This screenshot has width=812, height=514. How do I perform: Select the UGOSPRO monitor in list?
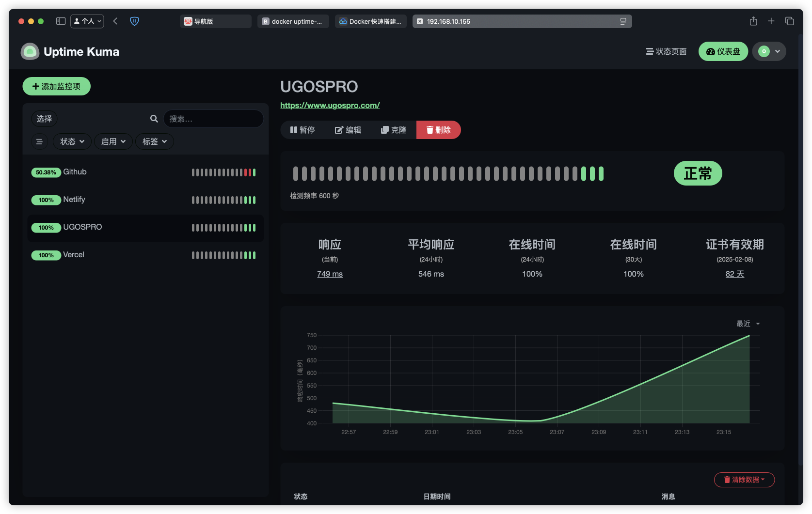click(x=145, y=228)
